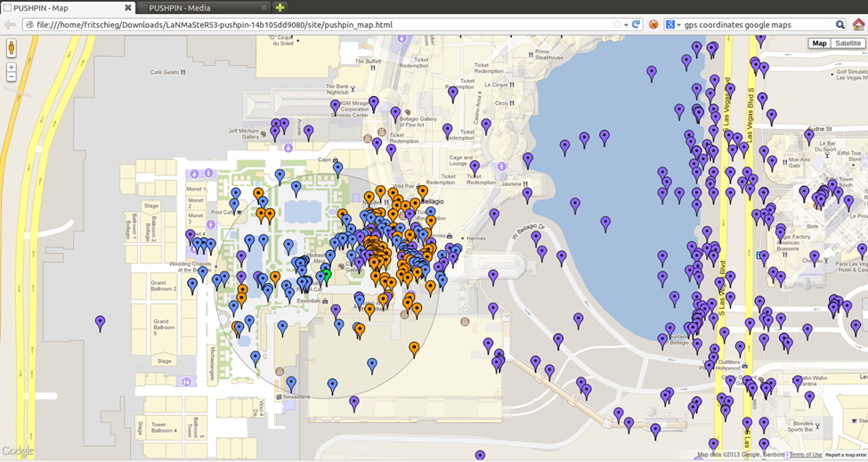Open the red blocked-script toolbar icon

coord(653,24)
